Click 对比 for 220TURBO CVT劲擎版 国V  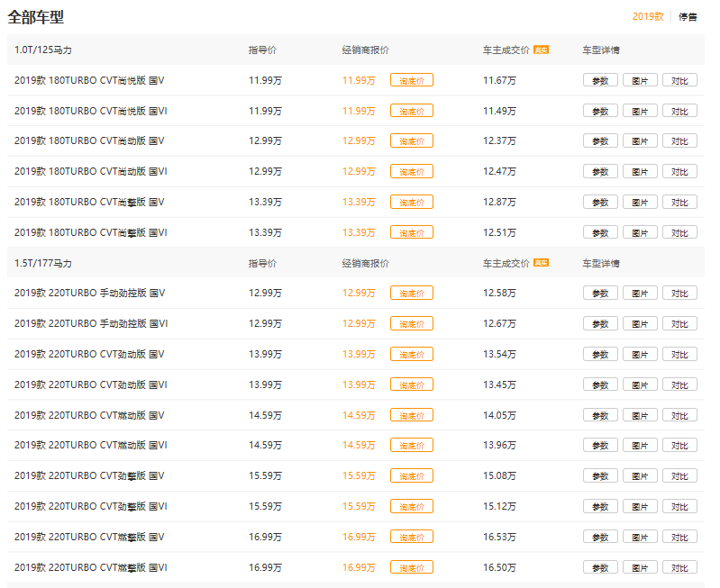679,476
